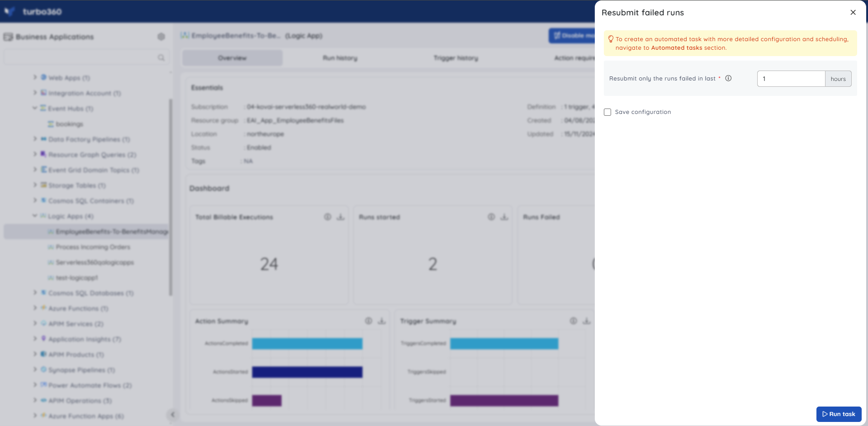Click the hours number input field
Viewport: 868px width, 426px height.
[x=791, y=79]
